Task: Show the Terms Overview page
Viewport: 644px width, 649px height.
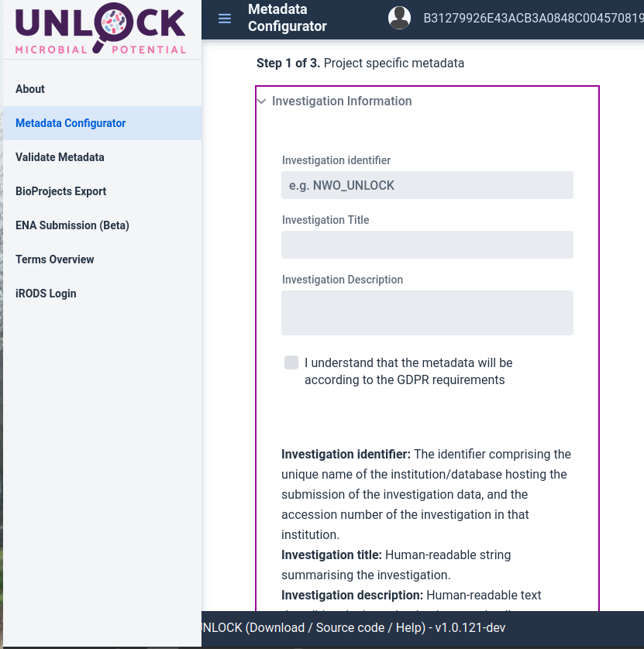Action: 55,259
